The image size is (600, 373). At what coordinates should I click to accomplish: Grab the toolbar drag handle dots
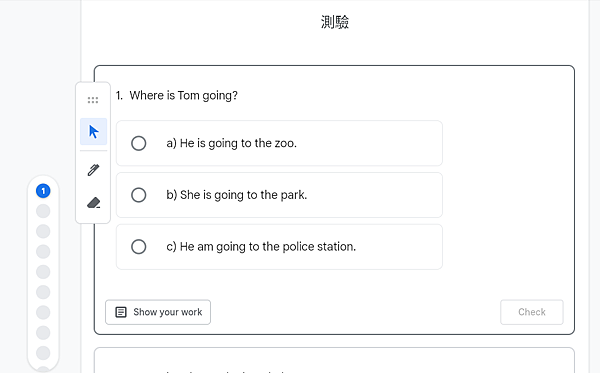(x=93, y=100)
